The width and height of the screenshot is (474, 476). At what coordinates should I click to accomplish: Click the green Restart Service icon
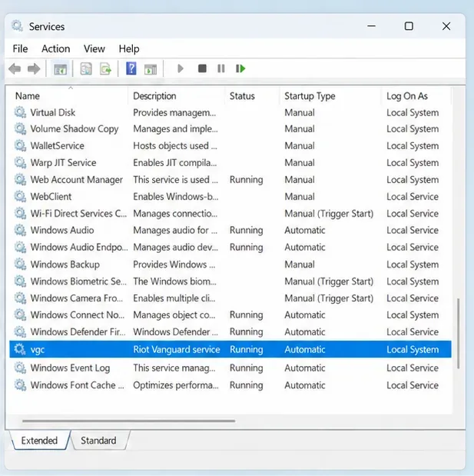click(240, 68)
